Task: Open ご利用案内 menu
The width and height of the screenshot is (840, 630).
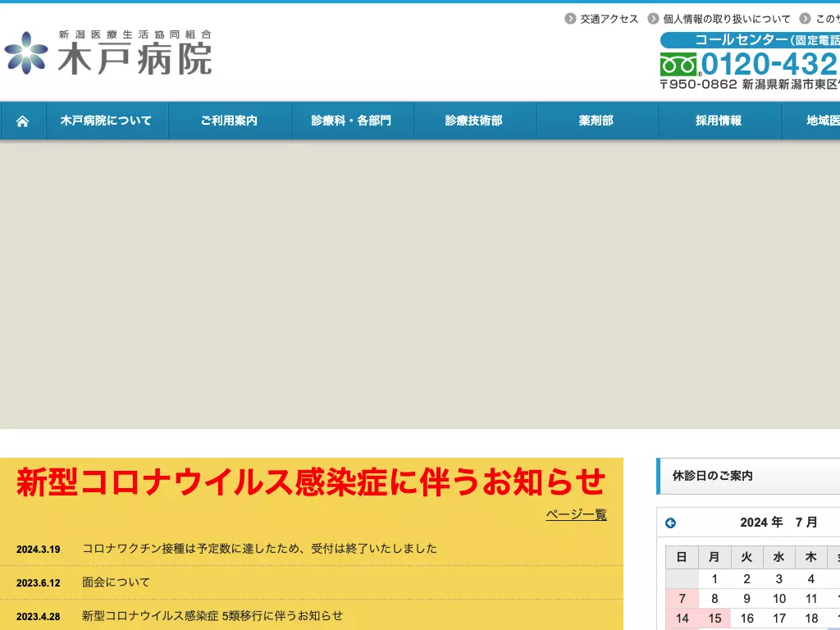Action: [230, 121]
